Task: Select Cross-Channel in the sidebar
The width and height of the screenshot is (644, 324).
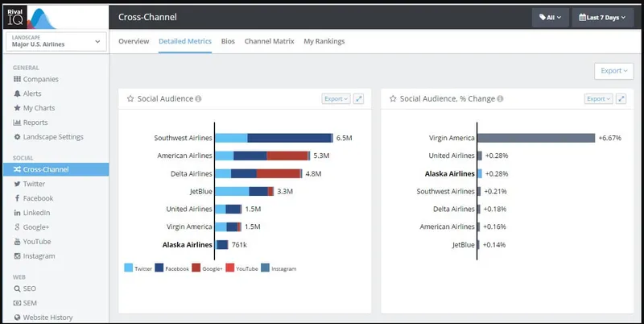Action: tap(56, 169)
